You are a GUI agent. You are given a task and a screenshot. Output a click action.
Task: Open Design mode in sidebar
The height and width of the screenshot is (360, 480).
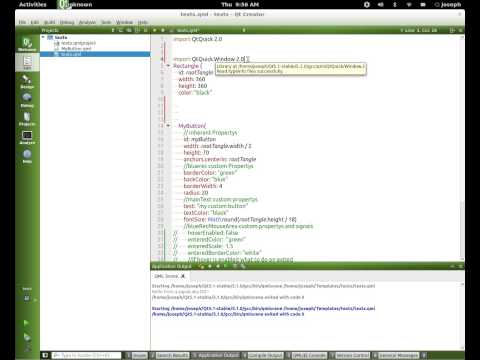pyautogui.click(x=27, y=81)
